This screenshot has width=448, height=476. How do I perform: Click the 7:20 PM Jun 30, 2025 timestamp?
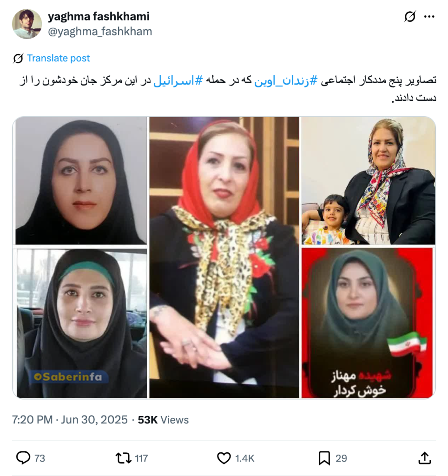(70, 420)
